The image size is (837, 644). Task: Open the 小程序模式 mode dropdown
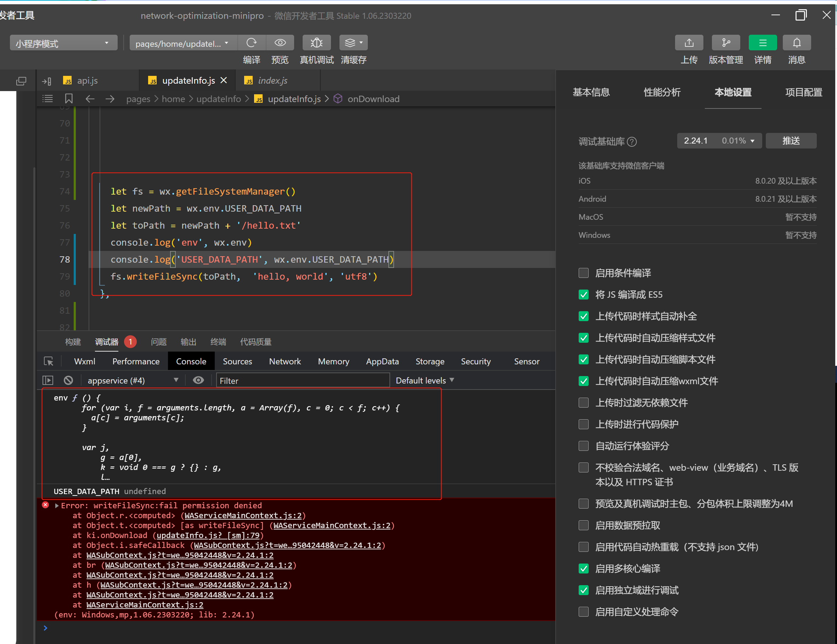[63, 43]
